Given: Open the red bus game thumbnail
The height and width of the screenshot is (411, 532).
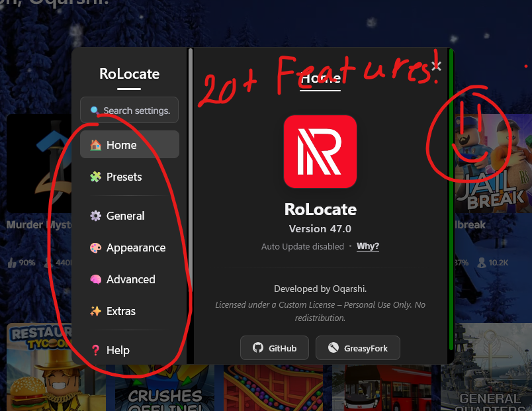Looking at the screenshot, I should point(382,388).
